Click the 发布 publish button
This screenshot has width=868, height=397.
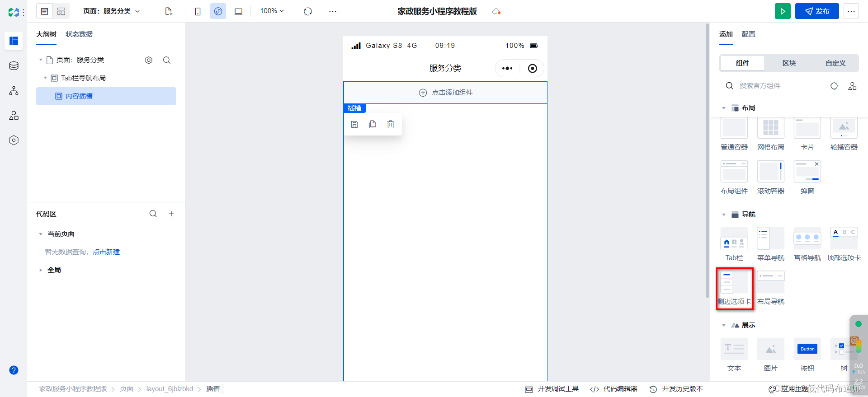[817, 11]
